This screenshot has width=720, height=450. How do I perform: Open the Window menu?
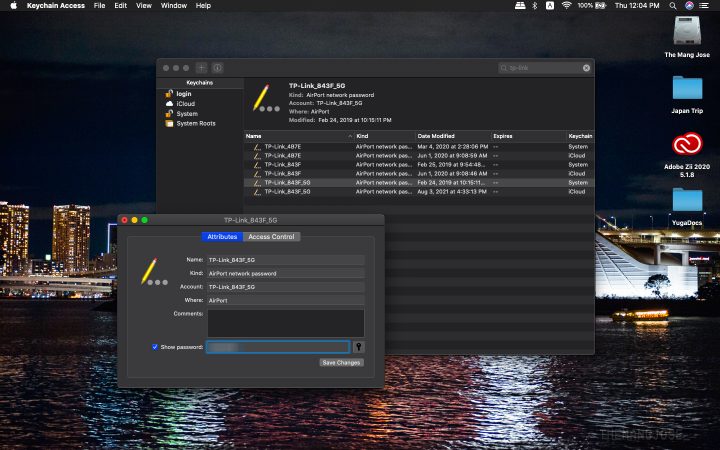tap(174, 6)
